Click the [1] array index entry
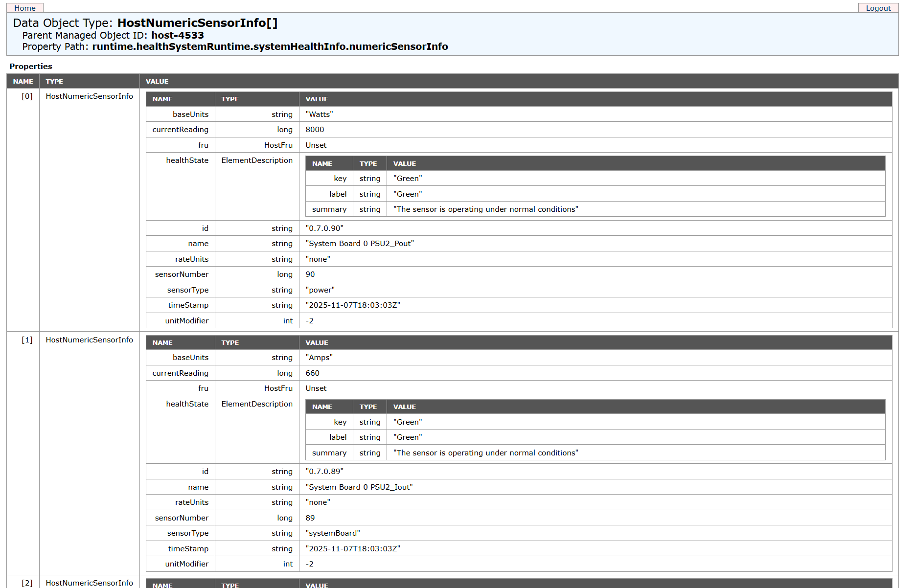 point(27,340)
